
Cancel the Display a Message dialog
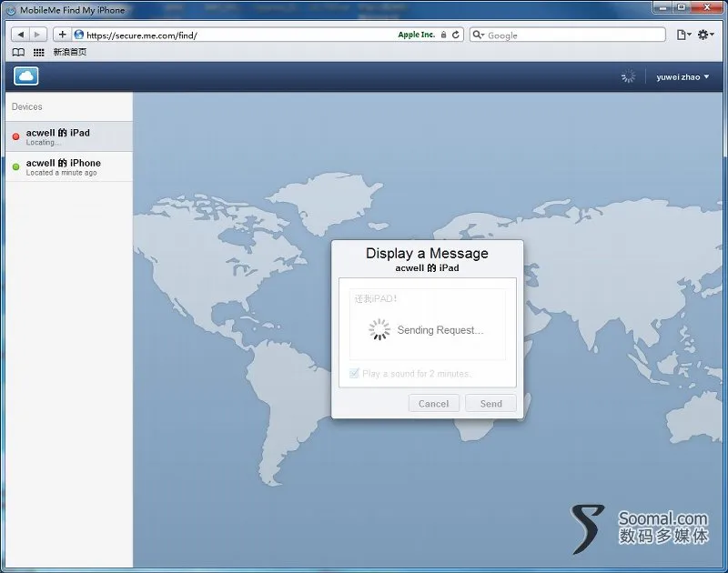[x=434, y=403]
